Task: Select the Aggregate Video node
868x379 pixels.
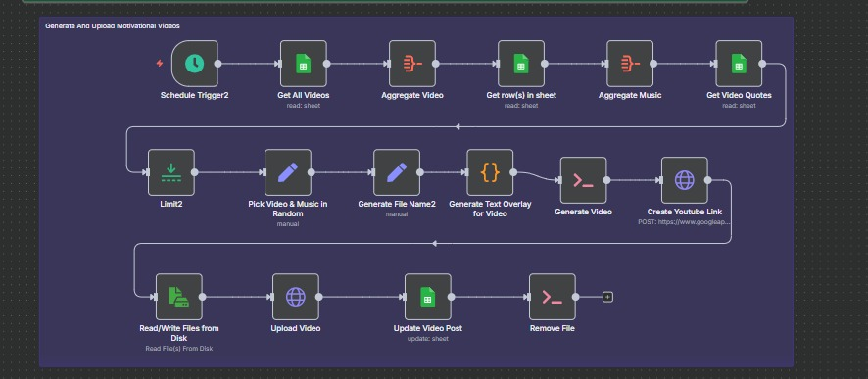Action: pyautogui.click(x=411, y=64)
